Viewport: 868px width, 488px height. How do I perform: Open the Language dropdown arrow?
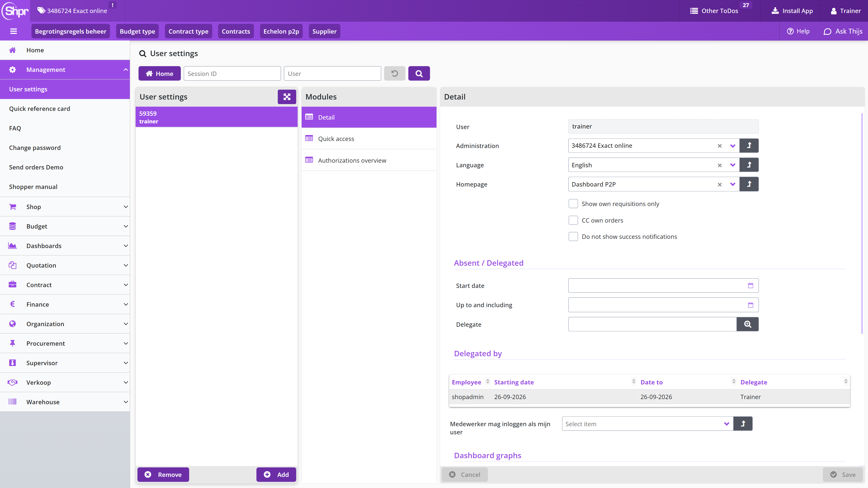[733, 165]
